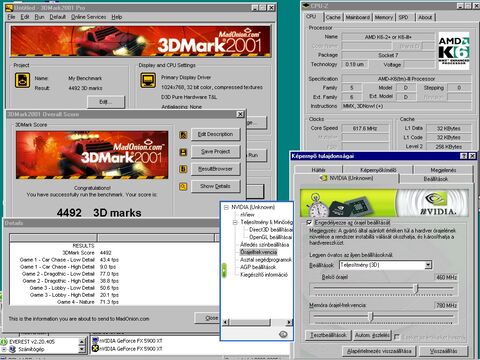Screen dimensions: 480x360
Task: Click the 3DMark2001 Pro title bar icon
Action: coord(9,7)
